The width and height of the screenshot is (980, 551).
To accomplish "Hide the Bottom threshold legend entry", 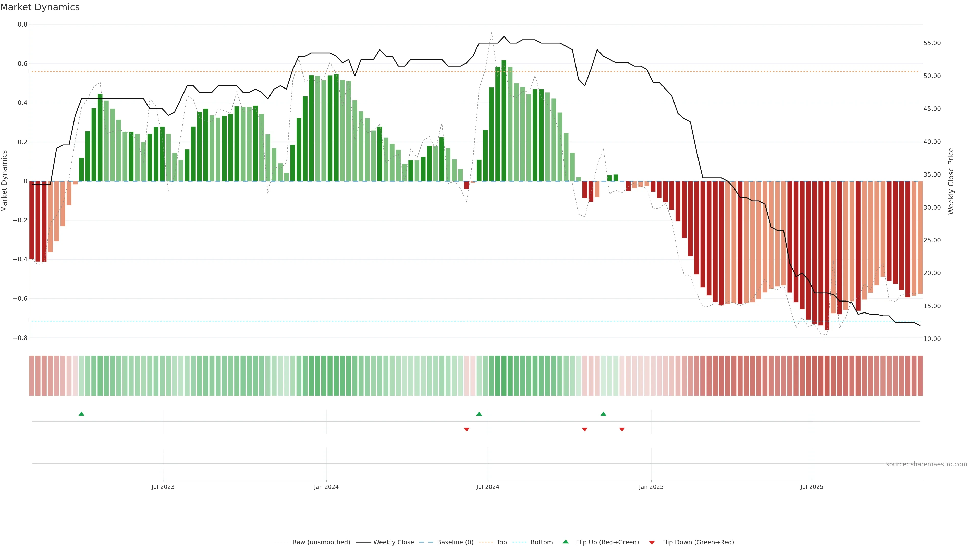I will coord(541,542).
